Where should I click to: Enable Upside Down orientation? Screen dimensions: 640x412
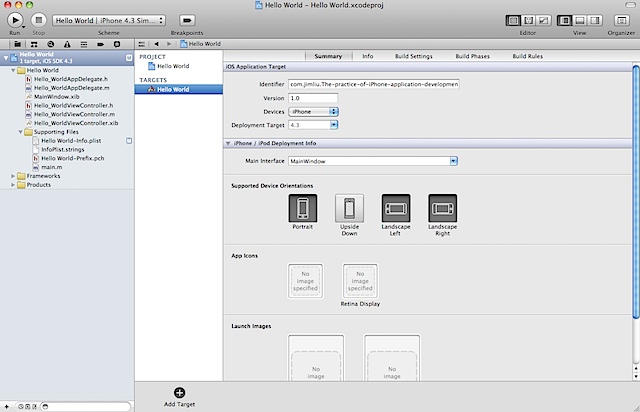(x=349, y=208)
